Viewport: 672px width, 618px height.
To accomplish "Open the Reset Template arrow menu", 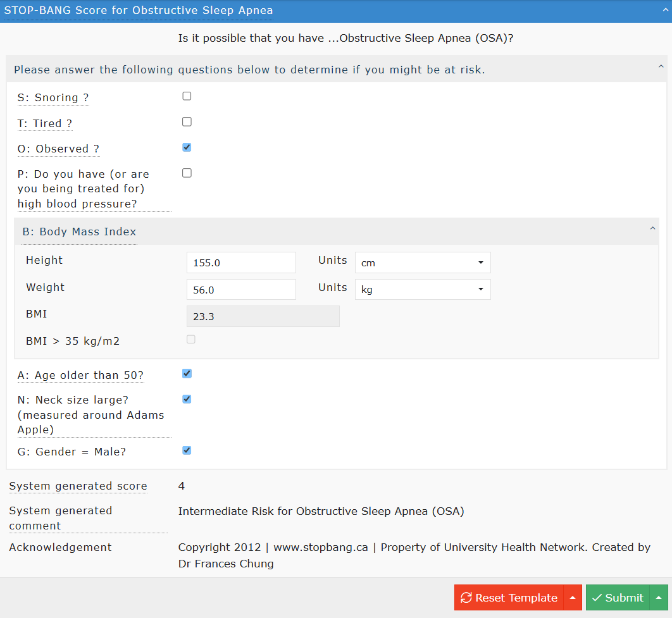I will coord(573,598).
